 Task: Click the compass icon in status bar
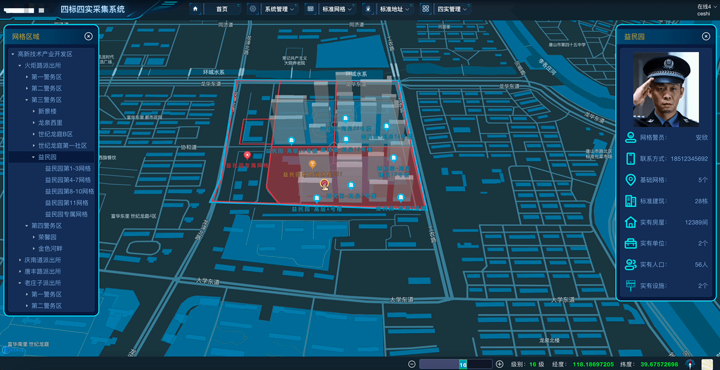(690, 364)
